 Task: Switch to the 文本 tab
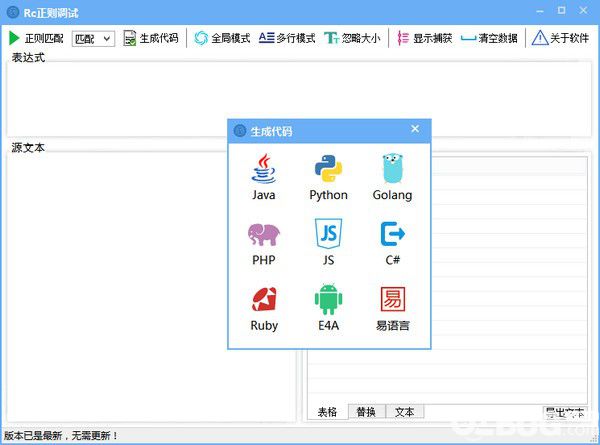pos(404,412)
